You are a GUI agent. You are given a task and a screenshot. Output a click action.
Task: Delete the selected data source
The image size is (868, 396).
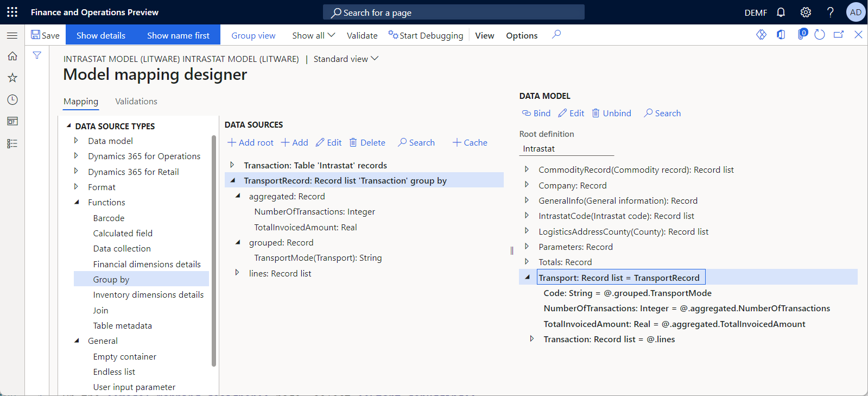point(367,142)
